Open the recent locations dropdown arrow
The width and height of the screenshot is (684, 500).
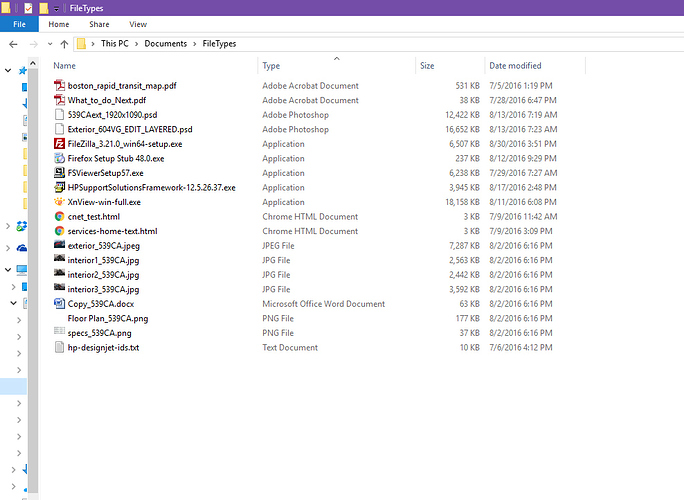(x=50, y=44)
